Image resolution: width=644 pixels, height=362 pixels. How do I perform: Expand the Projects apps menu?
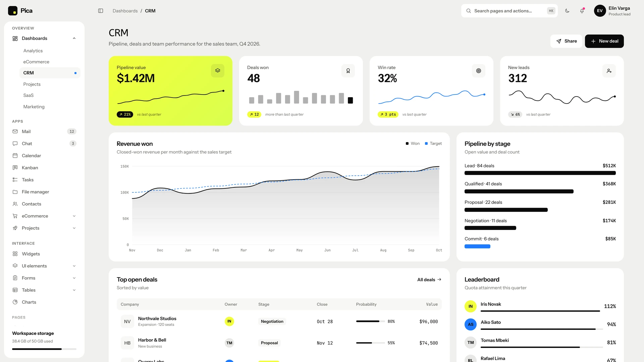(44, 228)
